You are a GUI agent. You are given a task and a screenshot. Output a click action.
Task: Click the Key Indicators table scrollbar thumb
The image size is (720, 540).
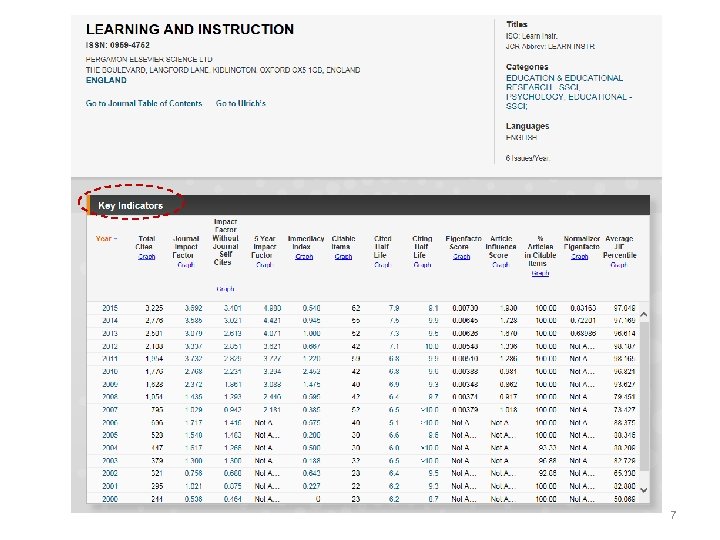(644, 396)
